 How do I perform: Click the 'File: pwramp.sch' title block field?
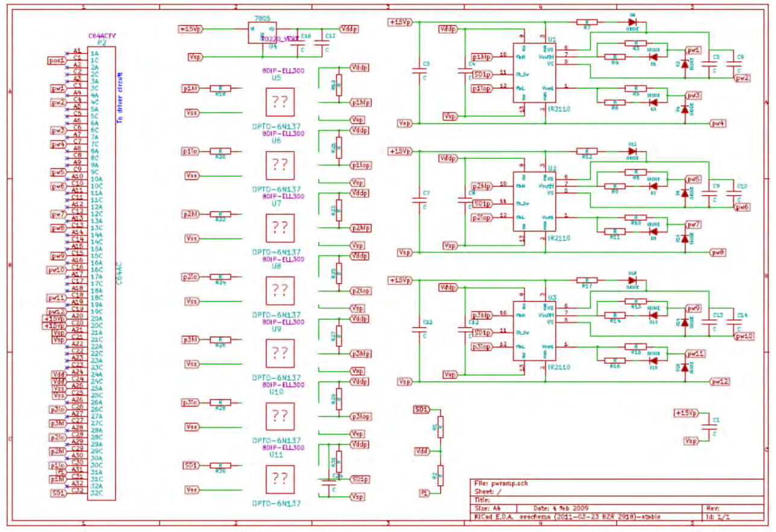pos(500,483)
